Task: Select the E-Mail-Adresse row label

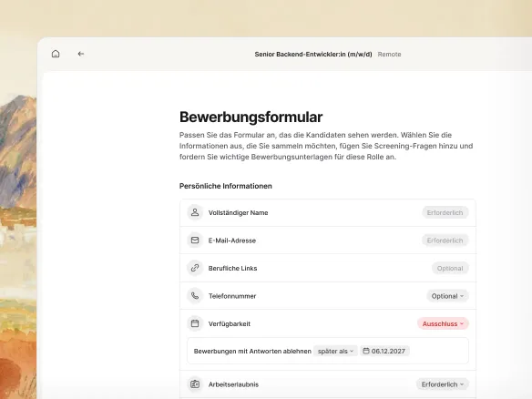Action: 232,240
